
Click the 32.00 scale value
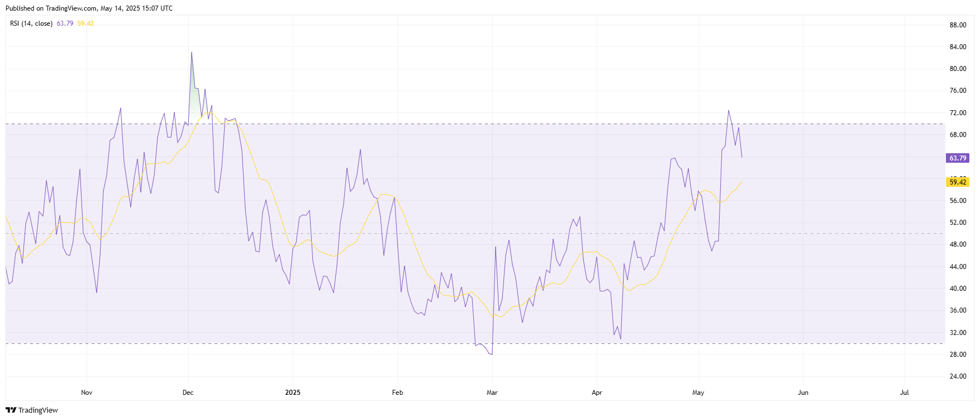click(x=958, y=333)
